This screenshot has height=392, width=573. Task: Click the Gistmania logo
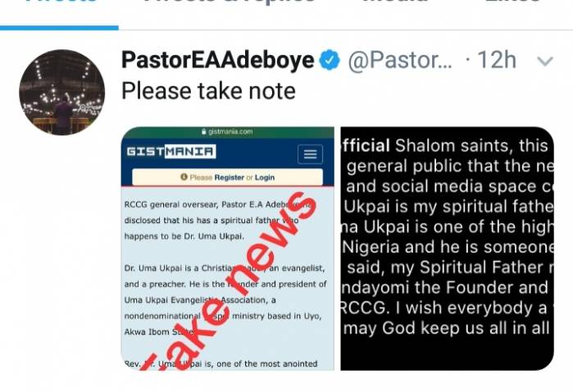click(171, 152)
